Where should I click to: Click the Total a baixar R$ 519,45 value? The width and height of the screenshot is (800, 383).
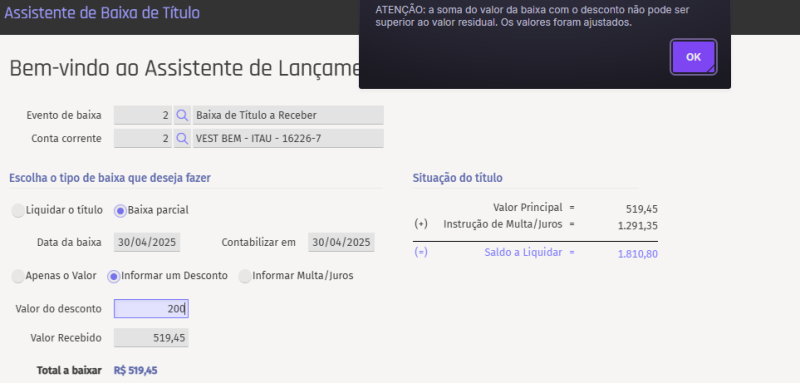tap(135, 371)
